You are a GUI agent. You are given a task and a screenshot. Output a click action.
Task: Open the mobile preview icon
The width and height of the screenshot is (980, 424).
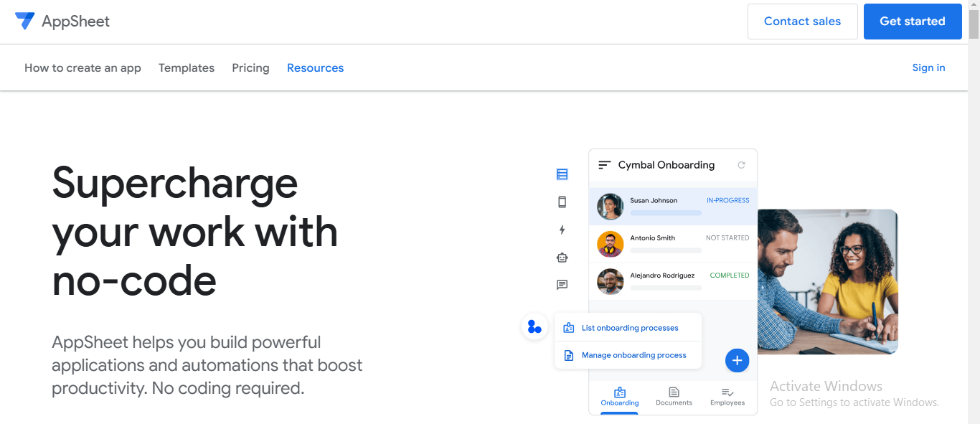(562, 202)
